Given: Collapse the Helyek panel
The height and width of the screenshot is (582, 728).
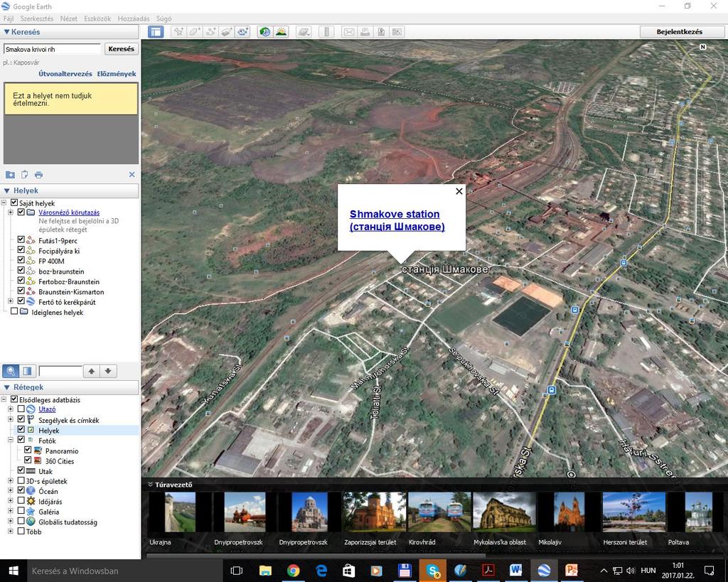Looking at the screenshot, I should pos(6,190).
